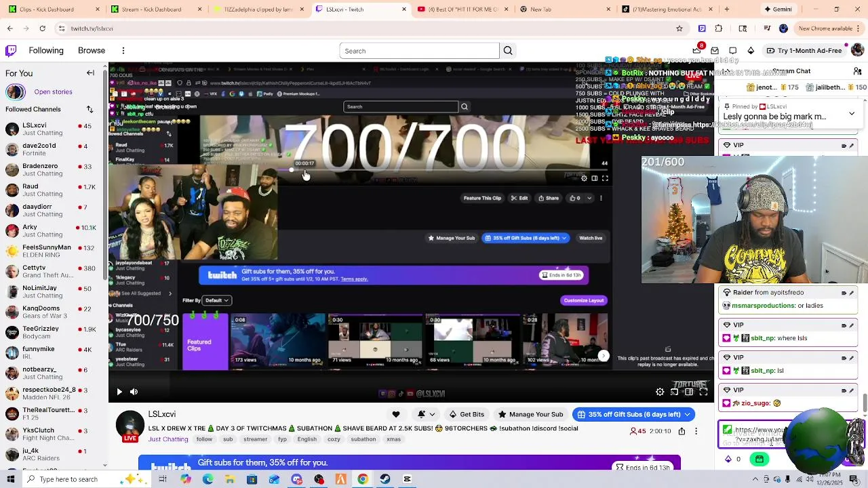Image resolution: width=868 pixels, height=488 pixels.
Task: Open the Microsoft Edge taskbar icon
Action: 208,479
